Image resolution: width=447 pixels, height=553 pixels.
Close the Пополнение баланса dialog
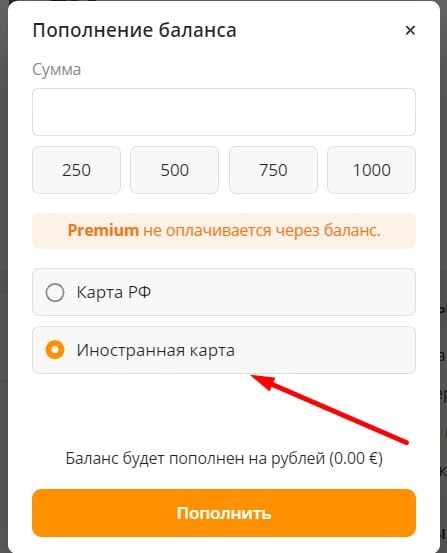point(410,30)
